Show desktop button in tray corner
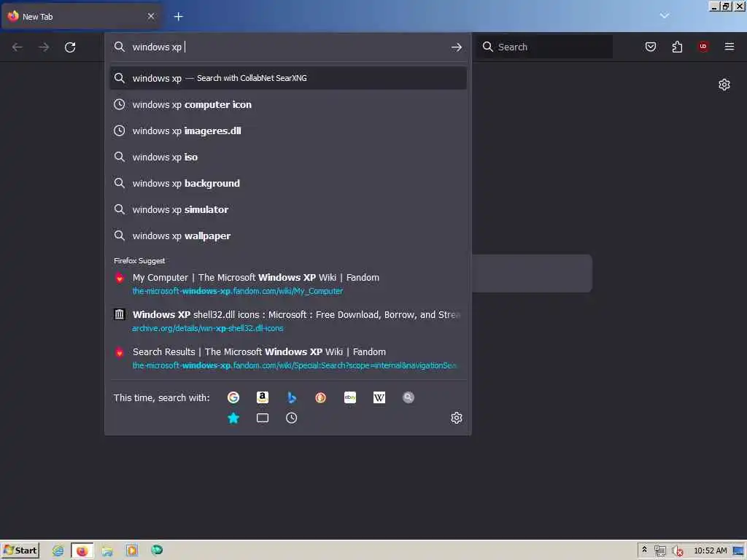 [739, 551]
